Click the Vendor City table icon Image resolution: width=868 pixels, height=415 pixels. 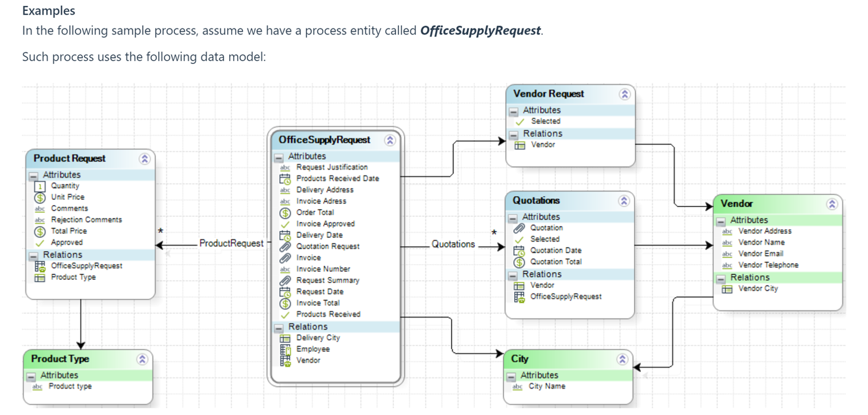727,289
